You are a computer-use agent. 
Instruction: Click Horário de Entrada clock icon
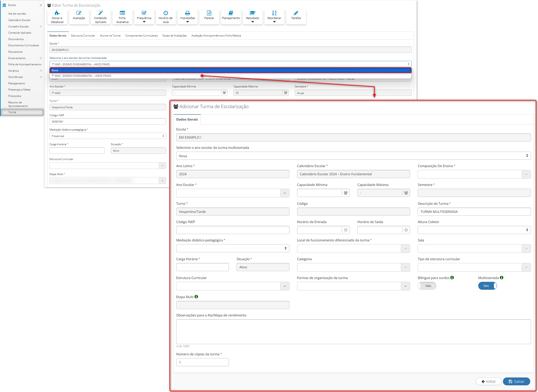[x=346, y=230]
